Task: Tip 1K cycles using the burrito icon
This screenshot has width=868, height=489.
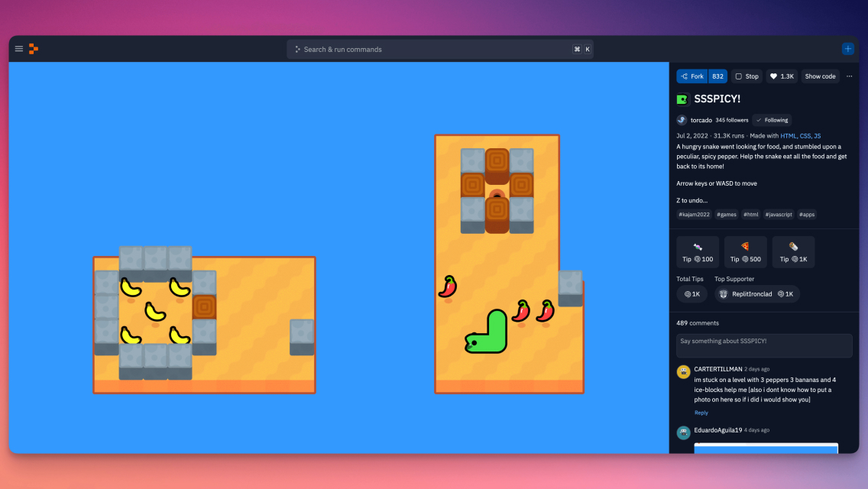Action: [x=792, y=252]
